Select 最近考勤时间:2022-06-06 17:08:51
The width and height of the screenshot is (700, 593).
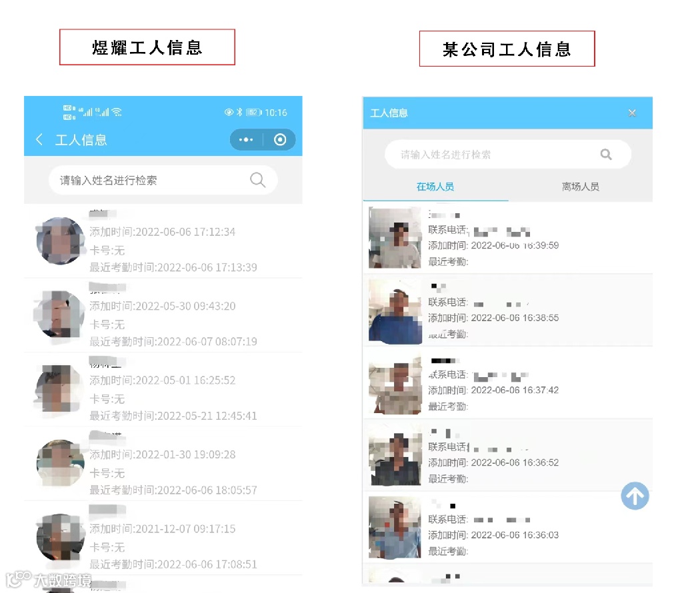(173, 564)
